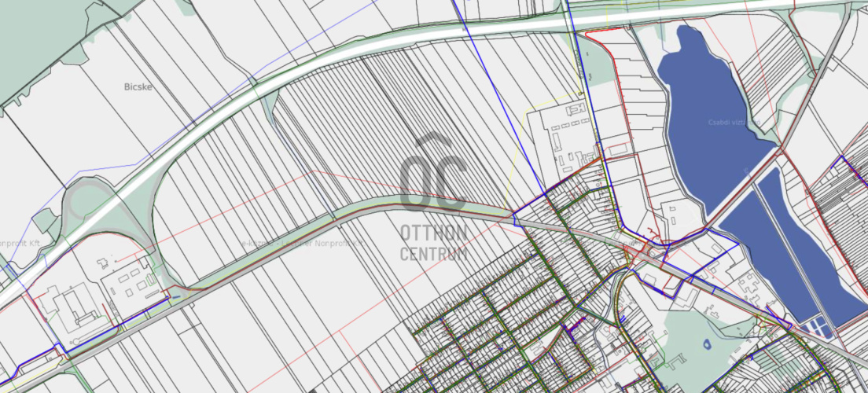Click the red boundary line's peak in fields
This screenshot has height=393, width=868.
[314, 171]
